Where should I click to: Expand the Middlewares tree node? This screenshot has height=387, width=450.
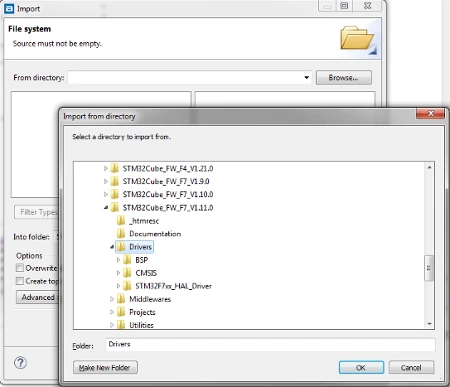112,299
